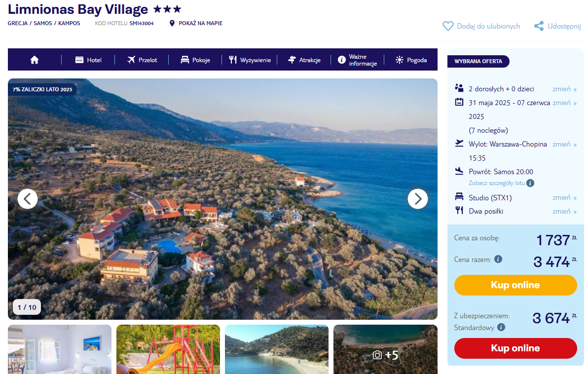Open gallery thumbnail showing +5 photos
This screenshot has height=374, width=588.
pyautogui.click(x=385, y=349)
